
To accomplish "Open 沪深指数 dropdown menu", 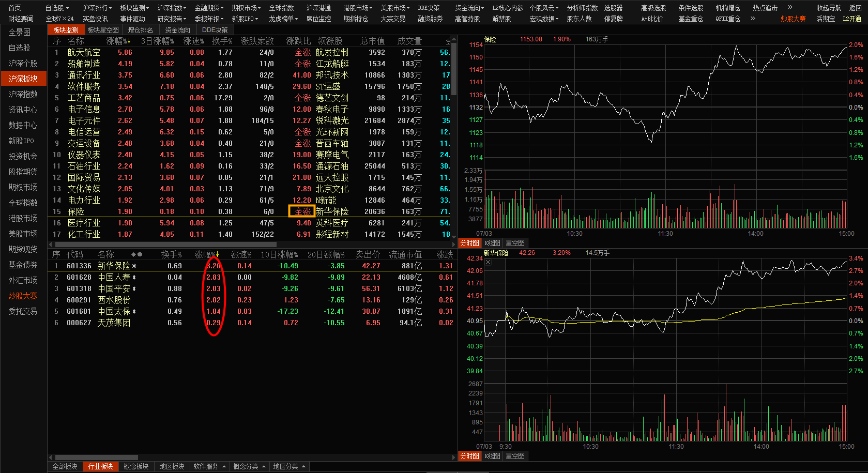I will [172, 8].
